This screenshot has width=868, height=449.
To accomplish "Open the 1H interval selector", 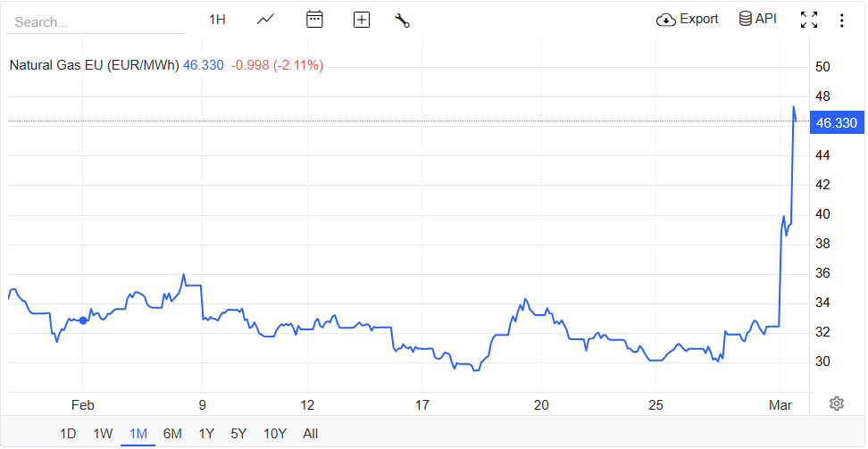I will [x=217, y=20].
